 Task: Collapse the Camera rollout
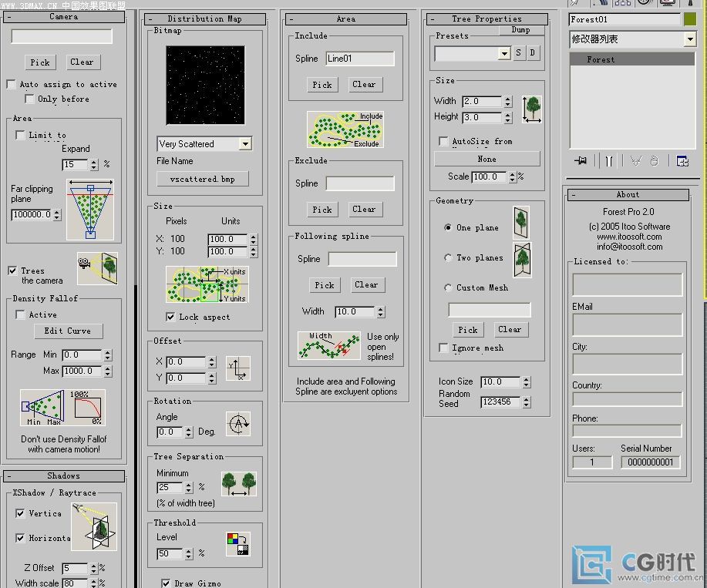point(63,17)
